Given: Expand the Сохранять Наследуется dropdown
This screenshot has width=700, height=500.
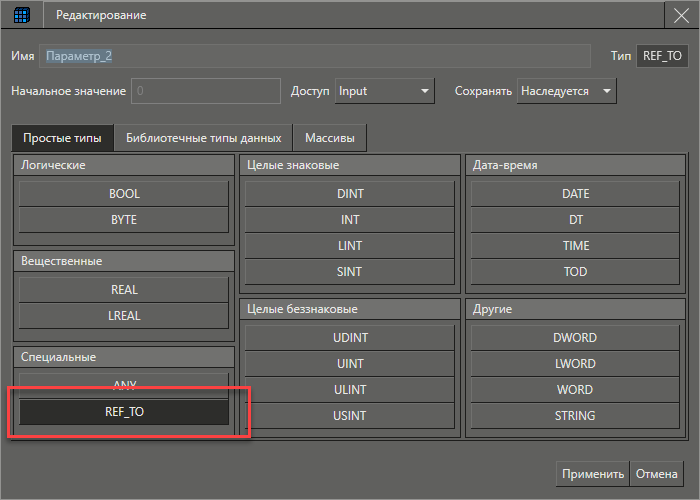Looking at the screenshot, I should (x=566, y=91).
